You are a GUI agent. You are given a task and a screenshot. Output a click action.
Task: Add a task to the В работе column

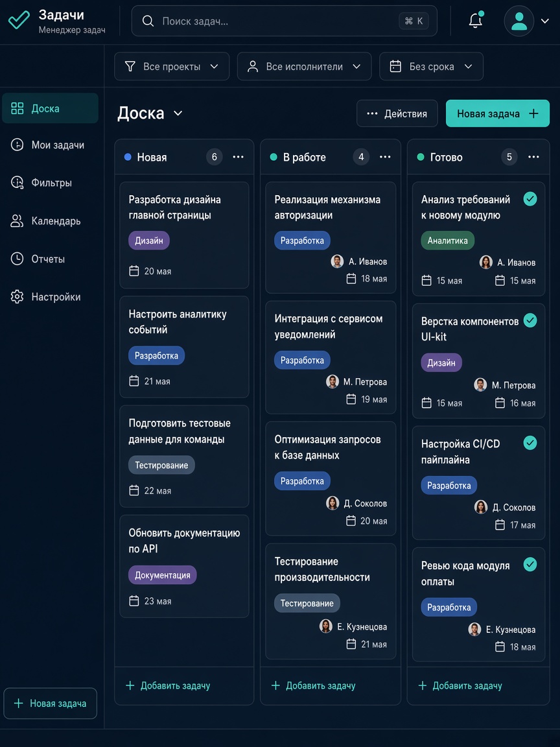coord(313,685)
